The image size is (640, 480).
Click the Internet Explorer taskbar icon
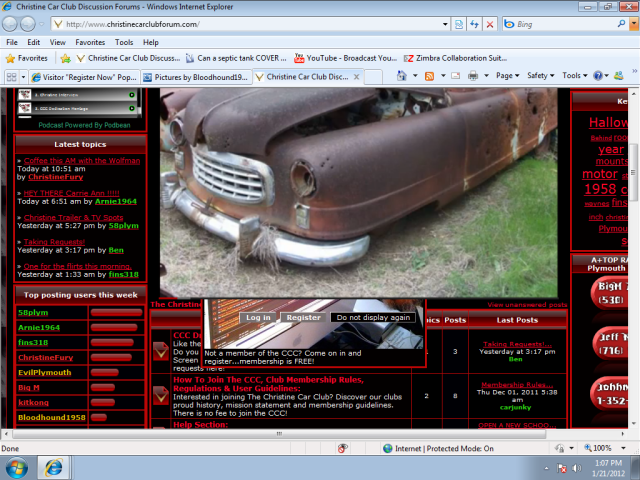tap(53, 468)
